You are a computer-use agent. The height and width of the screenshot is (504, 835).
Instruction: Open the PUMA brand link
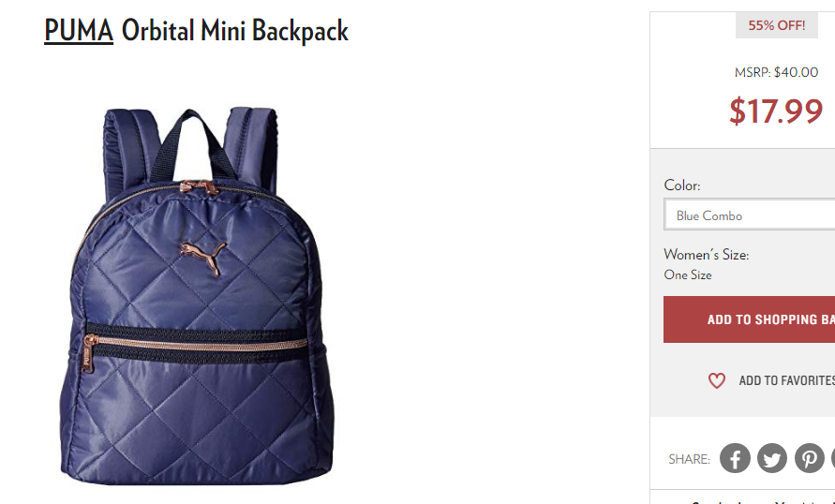point(79,30)
